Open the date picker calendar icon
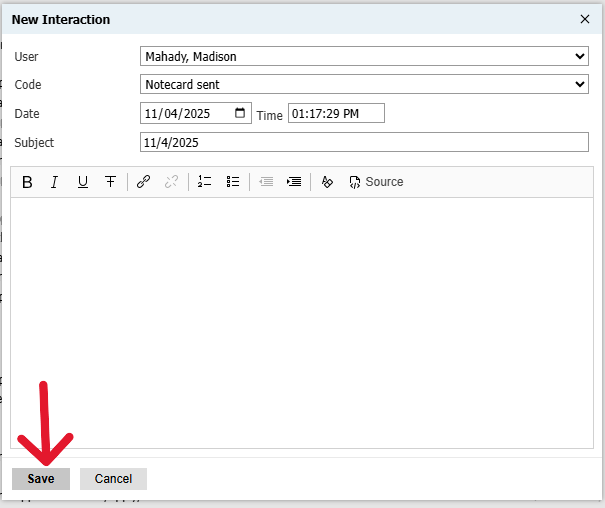This screenshot has width=605, height=508. click(x=240, y=113)
